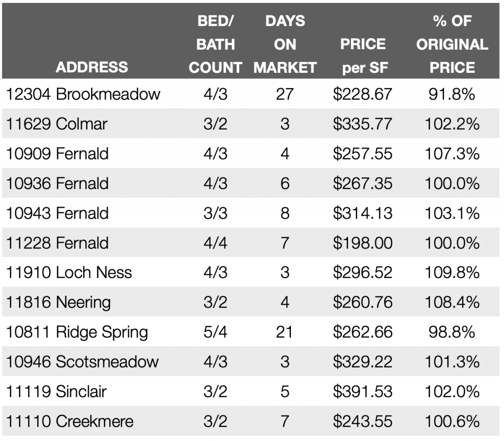The height and width of the screenshot is (441, 504).
Task: Select the 11110 Creekmere address
Action: [x=69, y=421]
